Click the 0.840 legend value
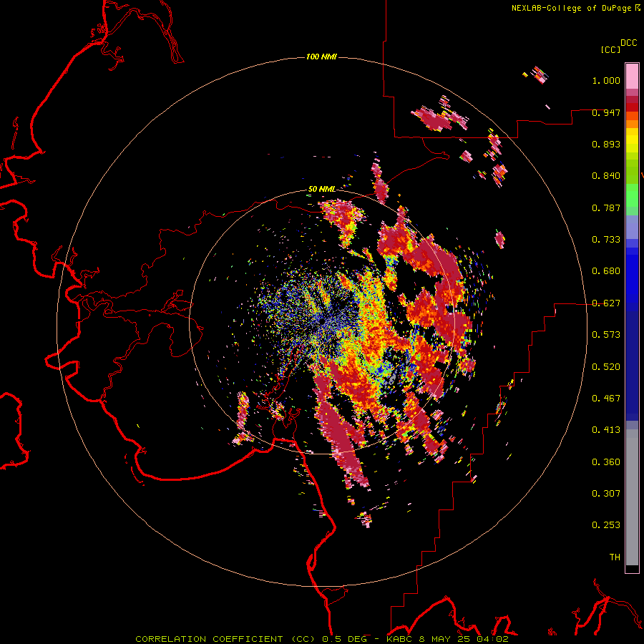644x644 pixels. pos(606,176)
